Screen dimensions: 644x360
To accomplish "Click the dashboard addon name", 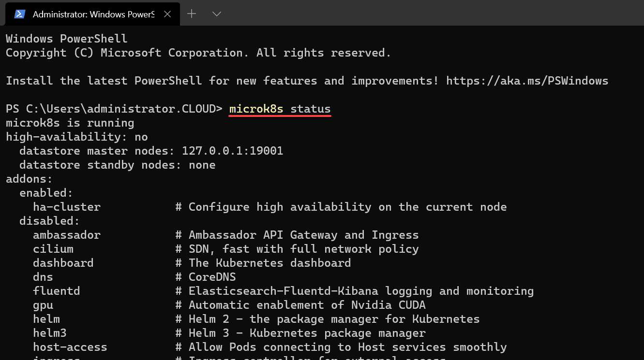I will [63, 263].
